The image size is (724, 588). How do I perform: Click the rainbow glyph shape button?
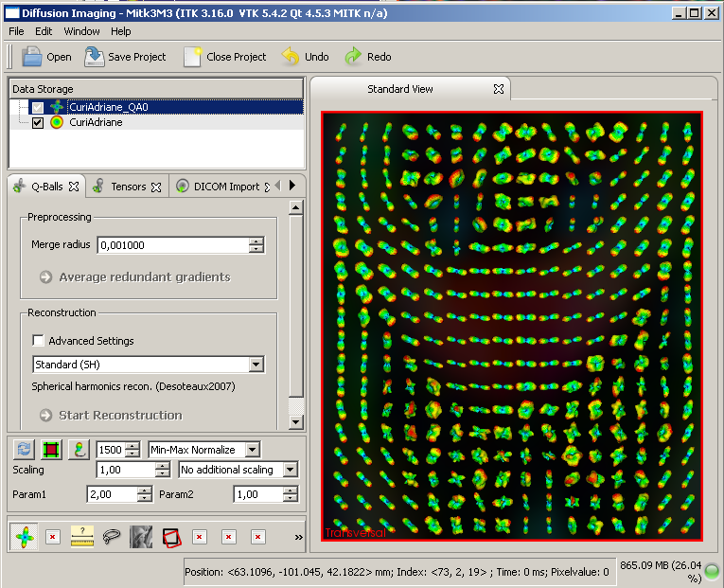[79, 450]
